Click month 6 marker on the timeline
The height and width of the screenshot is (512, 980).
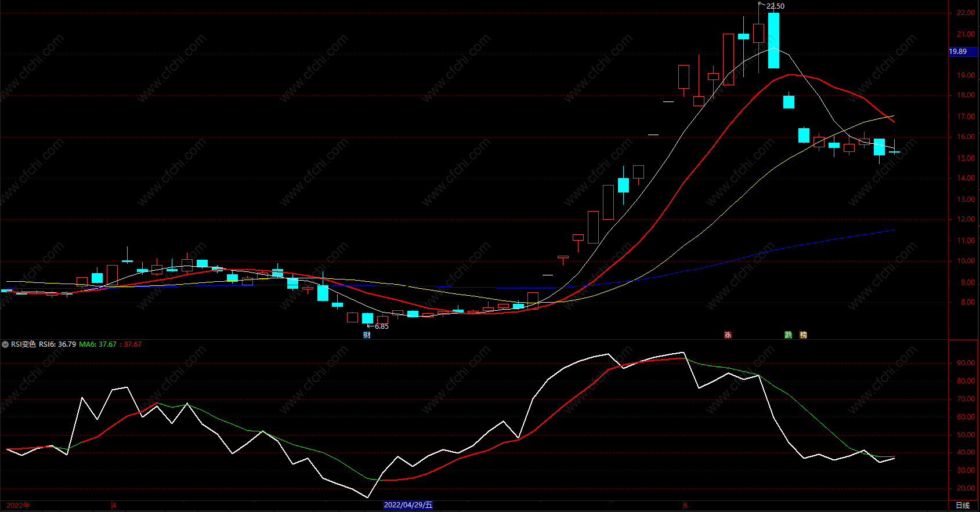(685, 505)
